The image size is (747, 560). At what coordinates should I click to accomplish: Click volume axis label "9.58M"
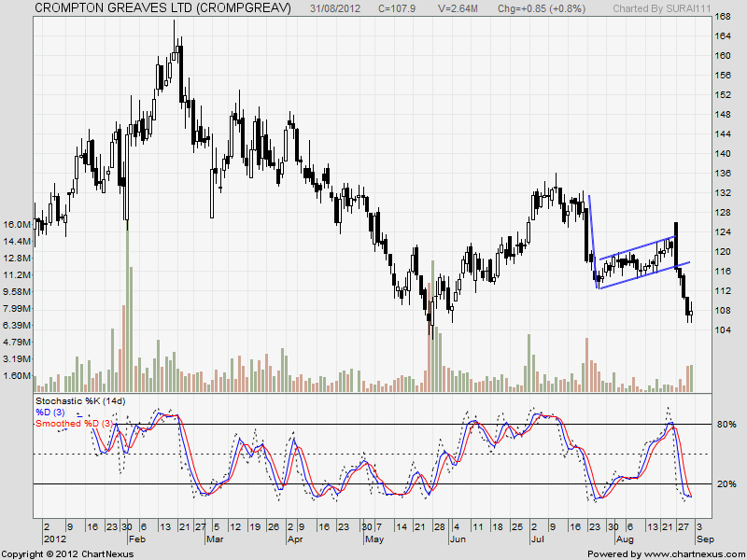pyautogui.click(x=17, y=291)
